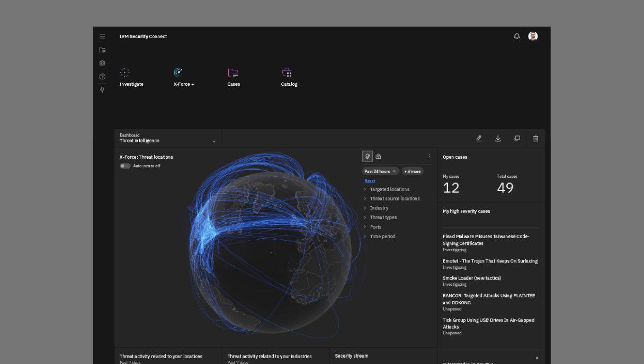The image size is (644, 364).
Task: Click Threat activity related to your locations
Action: tap(161, 357)
